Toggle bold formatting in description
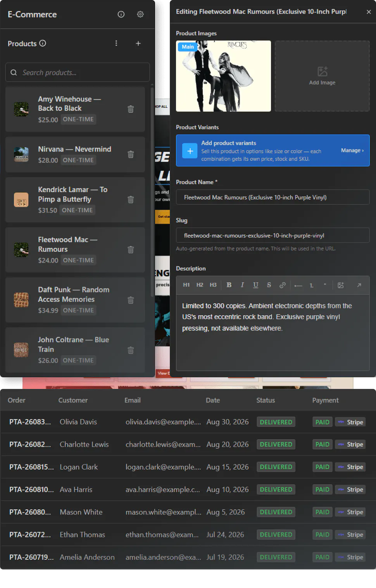 click(x=229, y=285)
